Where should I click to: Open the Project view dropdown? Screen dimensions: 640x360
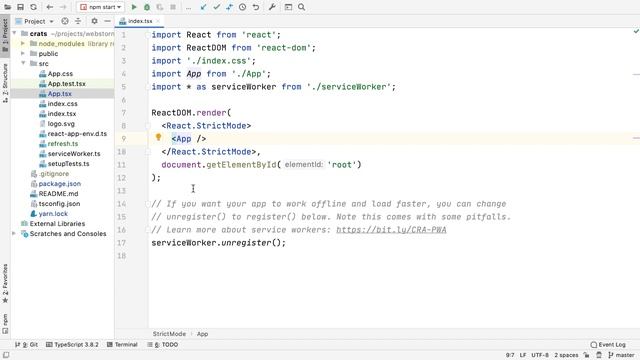pos(34,21)
